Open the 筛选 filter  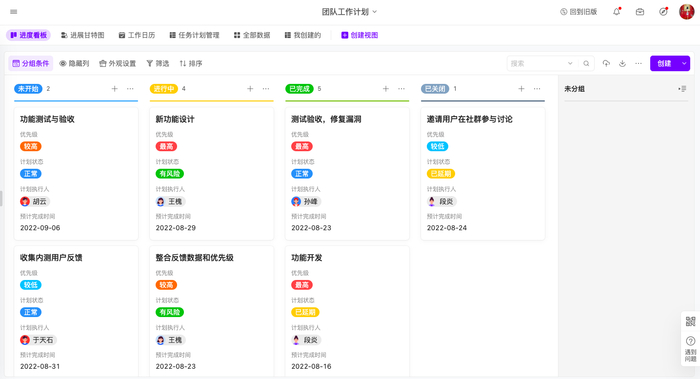158,63
